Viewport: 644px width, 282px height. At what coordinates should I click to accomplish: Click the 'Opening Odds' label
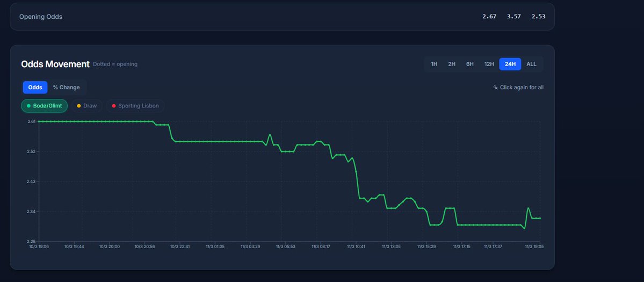41,17
